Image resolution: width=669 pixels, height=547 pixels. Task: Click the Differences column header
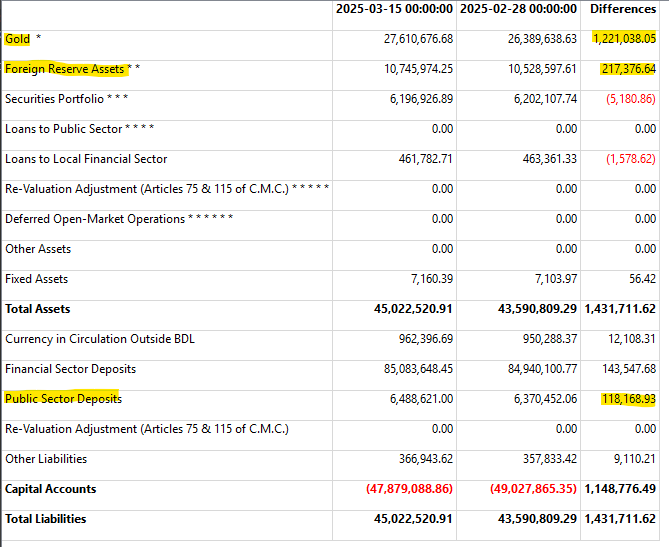pyautogui.click(x=623, y=9)
